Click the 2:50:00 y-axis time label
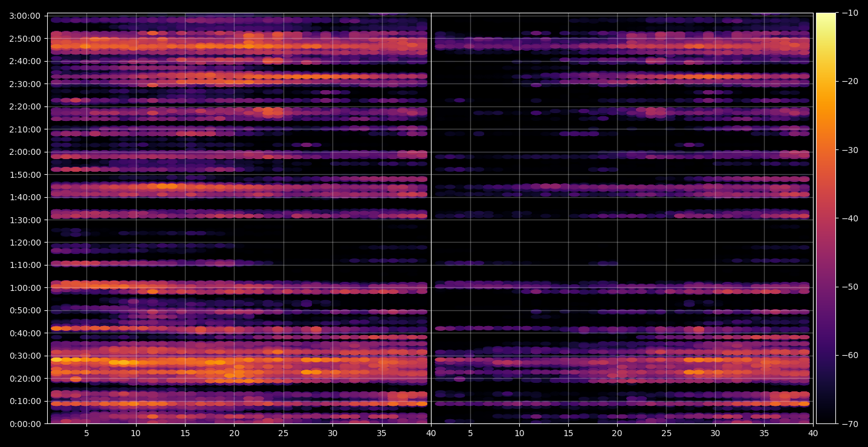Image resolution: width=868 pixels, height=447 pixels. tap(25, 38)
